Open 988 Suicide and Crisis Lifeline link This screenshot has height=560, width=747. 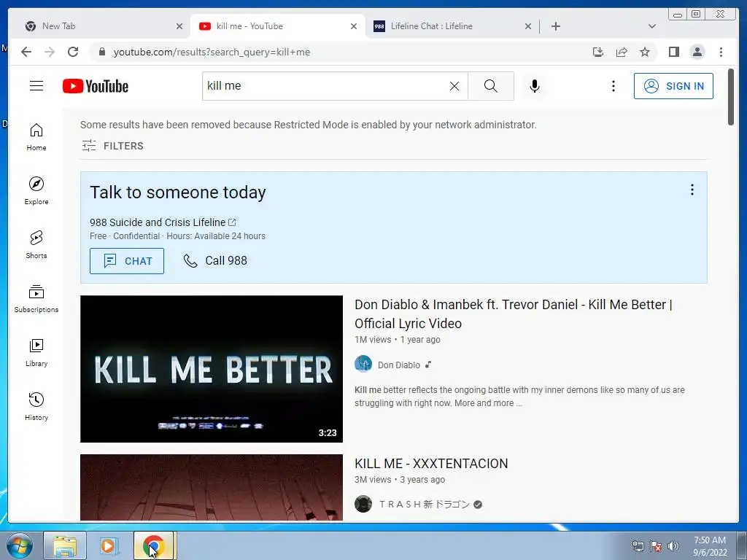pos(163,222)
